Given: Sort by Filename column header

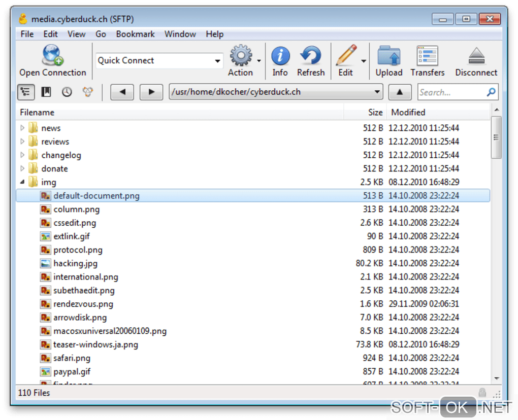Looking at the screenshot, I should point(180,112).
